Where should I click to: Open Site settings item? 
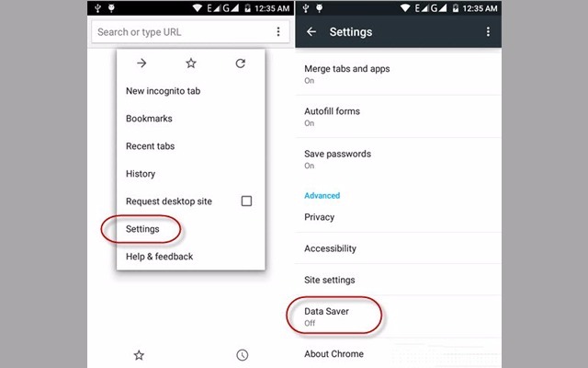point(398,280)
